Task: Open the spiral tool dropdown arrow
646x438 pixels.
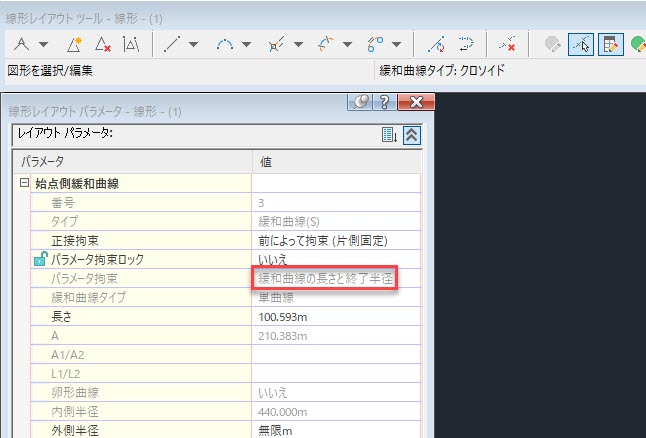Action: (347, 44)
